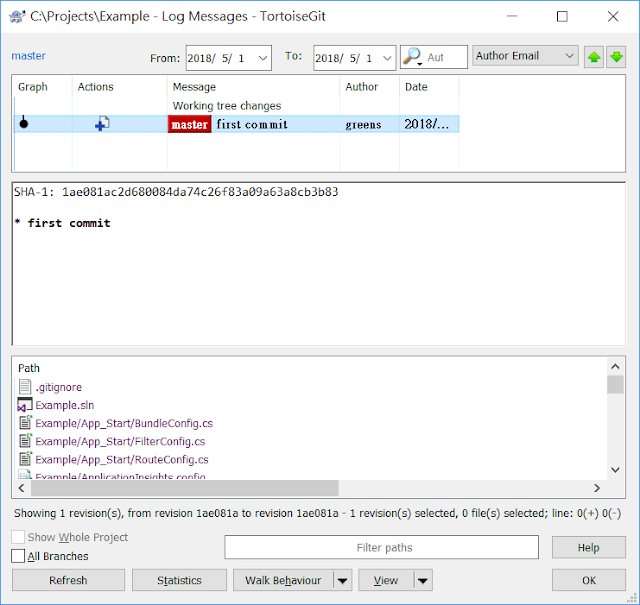Select Example.sln in the path list
The image size is (640, 605).
(64, 405)
